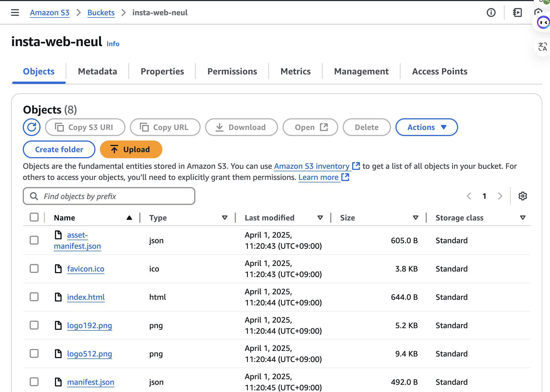The image size is (550, 392).
Task: Open Storage class column sort arrow
Action: (x=523, y=218)
